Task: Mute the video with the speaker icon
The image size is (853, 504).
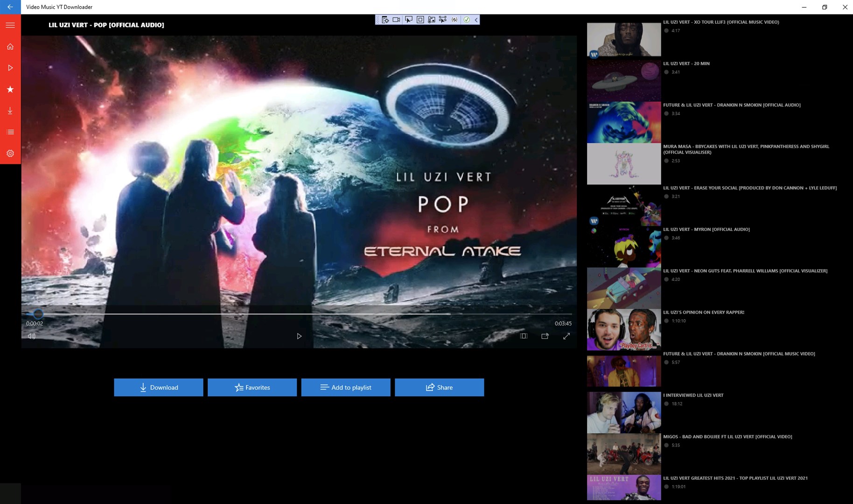Action: [x=32, y=336]
